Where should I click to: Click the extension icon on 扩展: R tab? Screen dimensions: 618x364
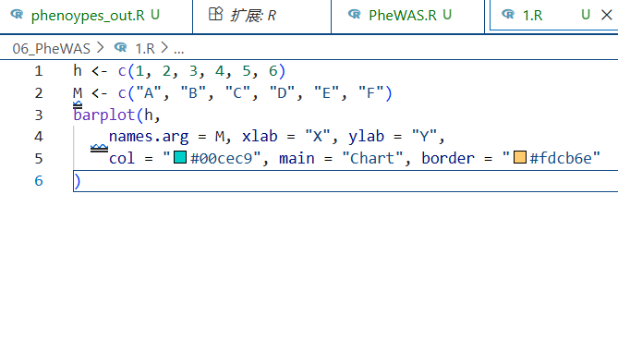[x=215, y=14]
